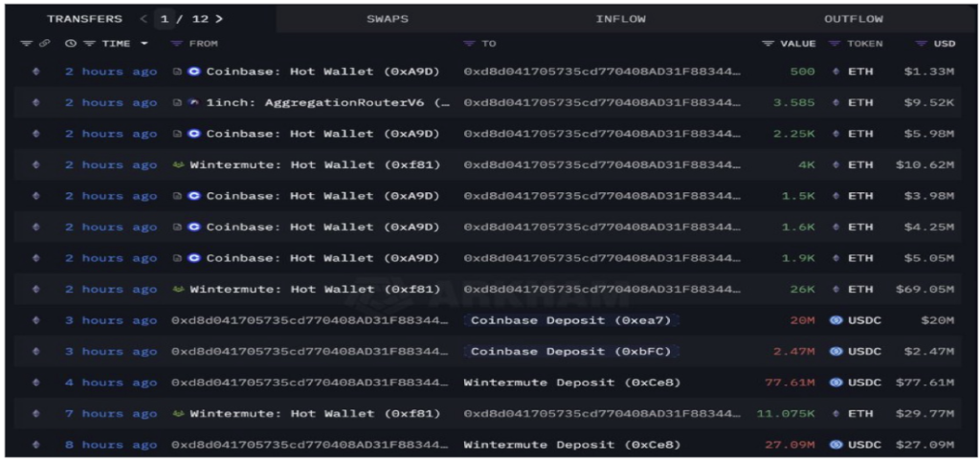Click the USDC token icon on the $2.47M row
Viewport: 980px width, 462px height.
coord(835,352)
